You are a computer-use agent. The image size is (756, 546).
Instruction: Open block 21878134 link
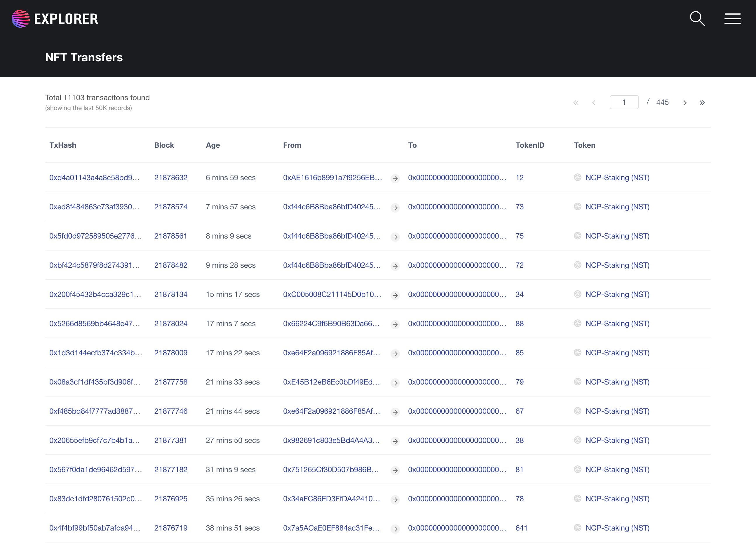click(171, 294)
